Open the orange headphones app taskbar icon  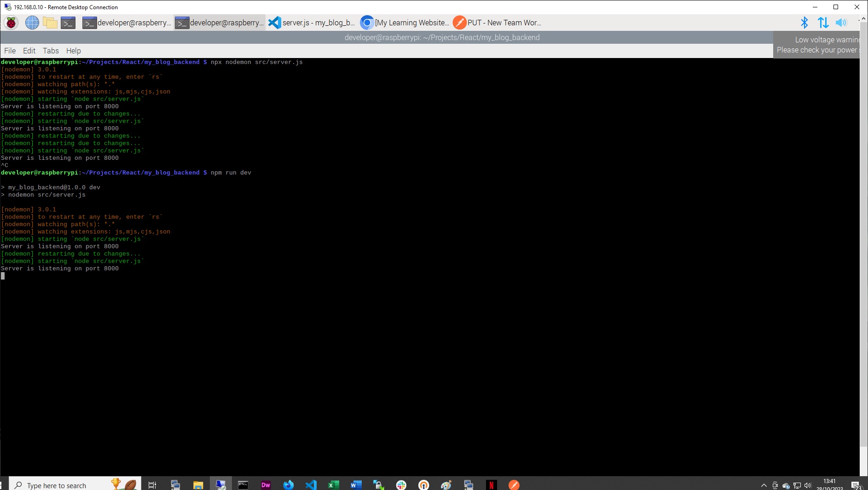coord(423,485)
